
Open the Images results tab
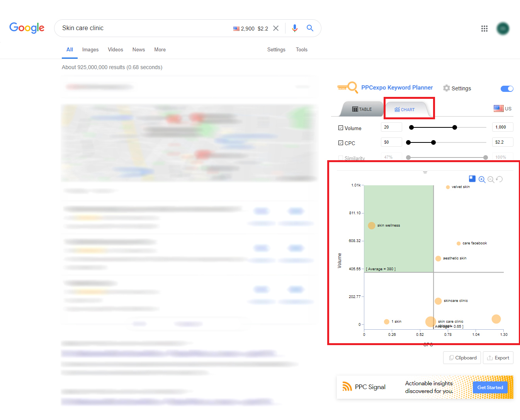click(90, 50)
